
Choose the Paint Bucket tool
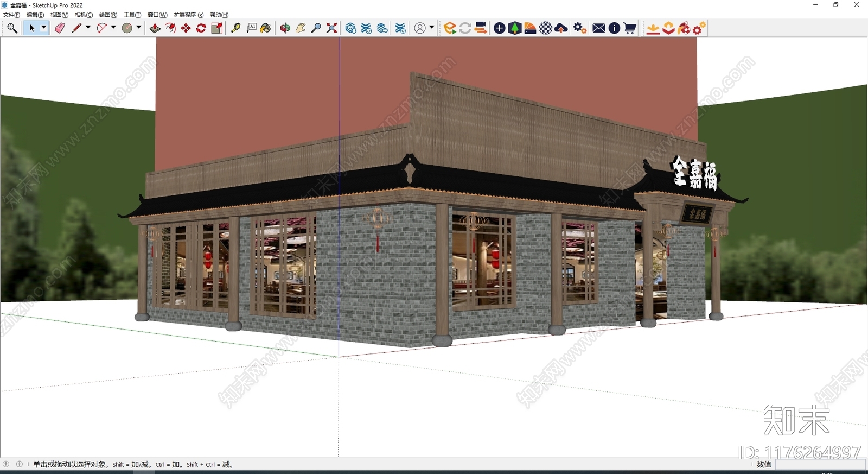point(266,28)
